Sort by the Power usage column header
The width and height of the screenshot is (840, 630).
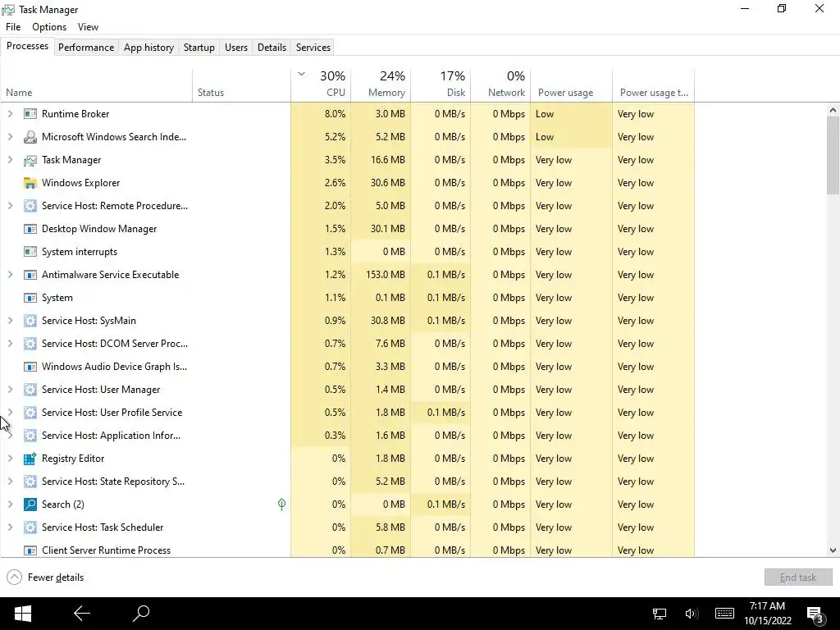pos(572,84)
